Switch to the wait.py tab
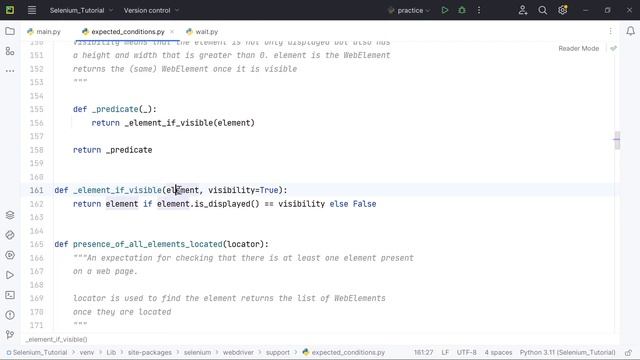This screenshot has width=640, height=360. pyautogui.click(x=202, y=31)
